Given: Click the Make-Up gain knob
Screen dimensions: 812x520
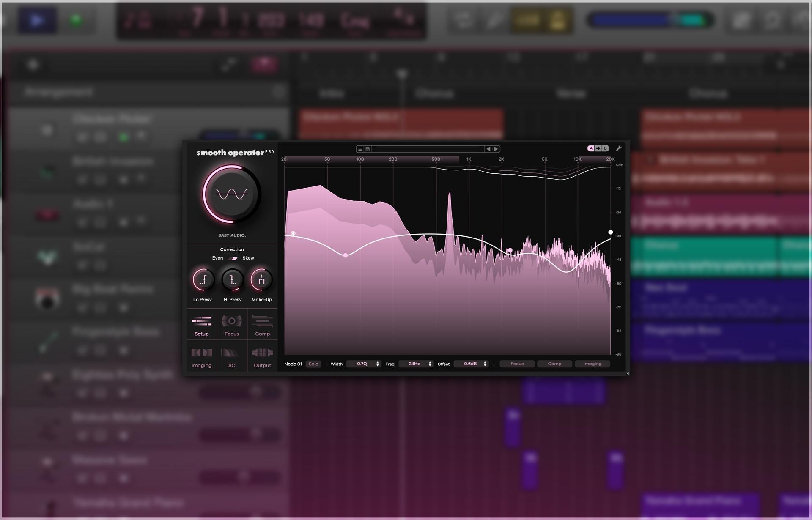Looking at the screenshot, I should pos(261,279).
